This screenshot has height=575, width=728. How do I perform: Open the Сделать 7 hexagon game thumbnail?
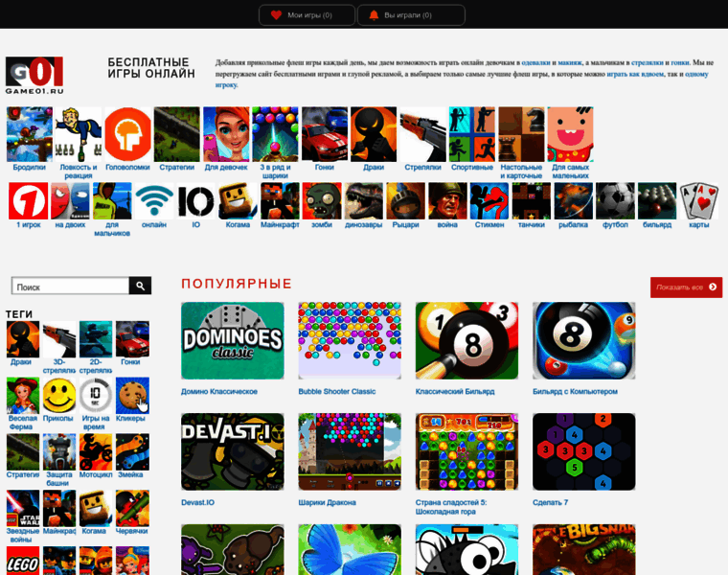(x=584, y=452)
